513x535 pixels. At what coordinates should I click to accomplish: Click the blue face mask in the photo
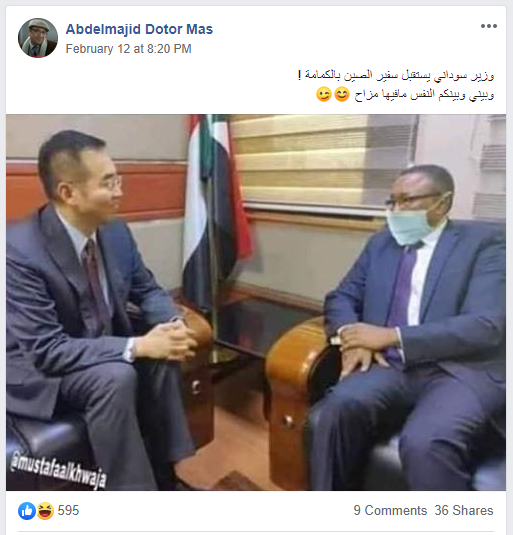pyautogui.click(x=410, y=225)
